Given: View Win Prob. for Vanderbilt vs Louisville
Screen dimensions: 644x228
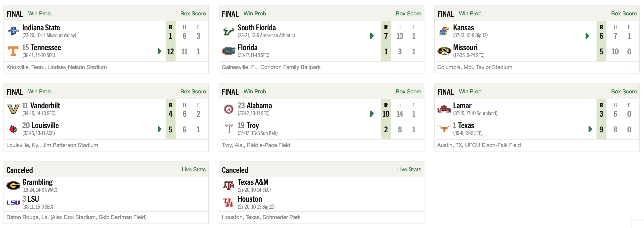Looking at the screenshot, I should (40, 91).
